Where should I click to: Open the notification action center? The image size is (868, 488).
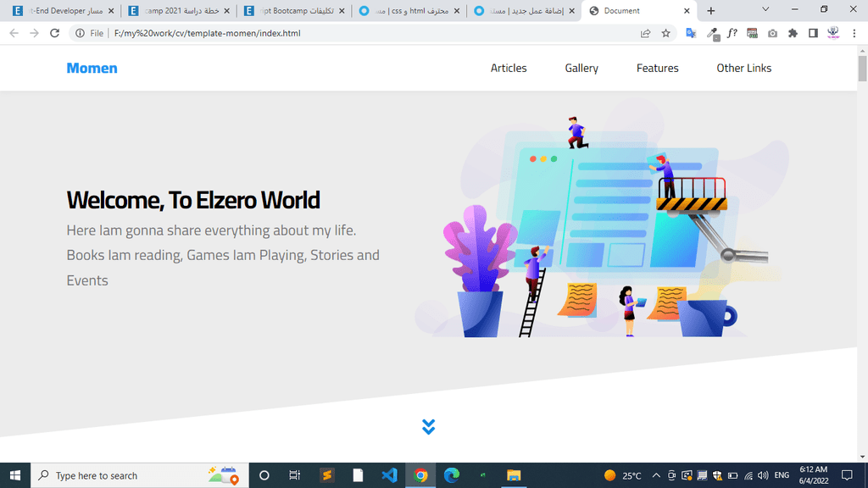[x=847, y=475]
